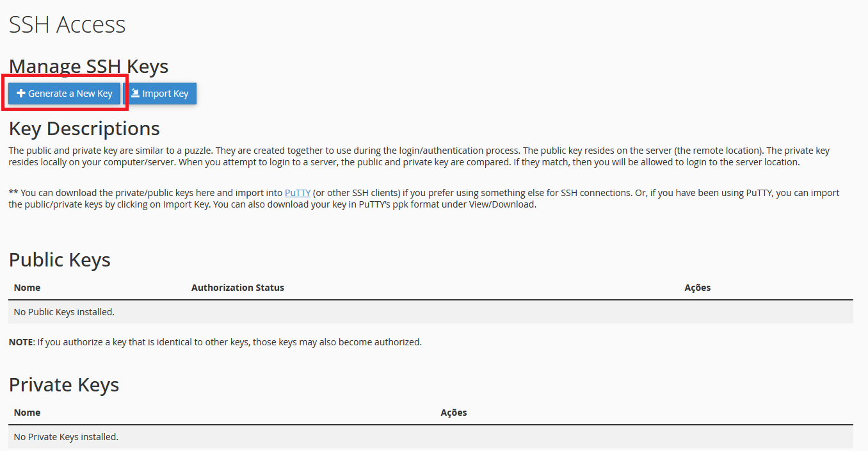The width and height of the screenshot is (868, 451).
Task: Click the paragraph starting with double asterisks
Action: tap(422, 199)
